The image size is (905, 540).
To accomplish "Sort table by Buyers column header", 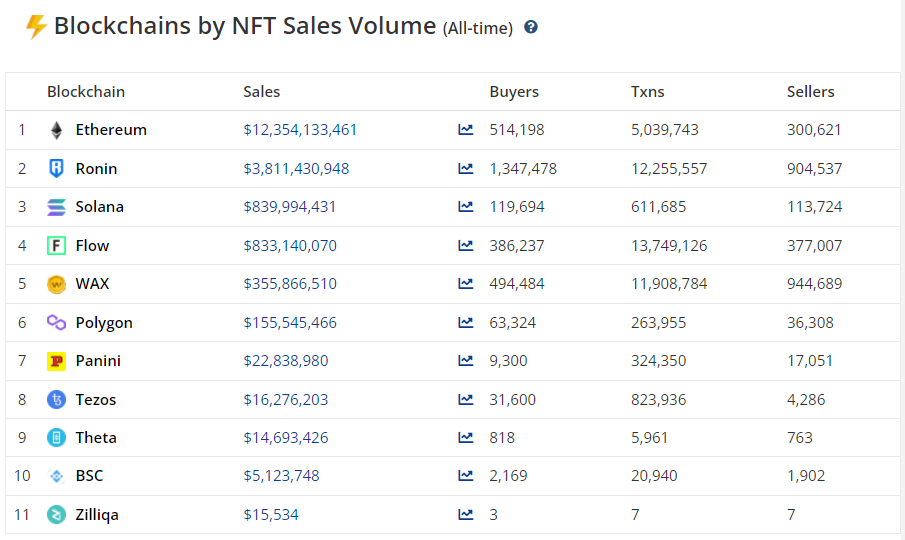I will [514, 92].
